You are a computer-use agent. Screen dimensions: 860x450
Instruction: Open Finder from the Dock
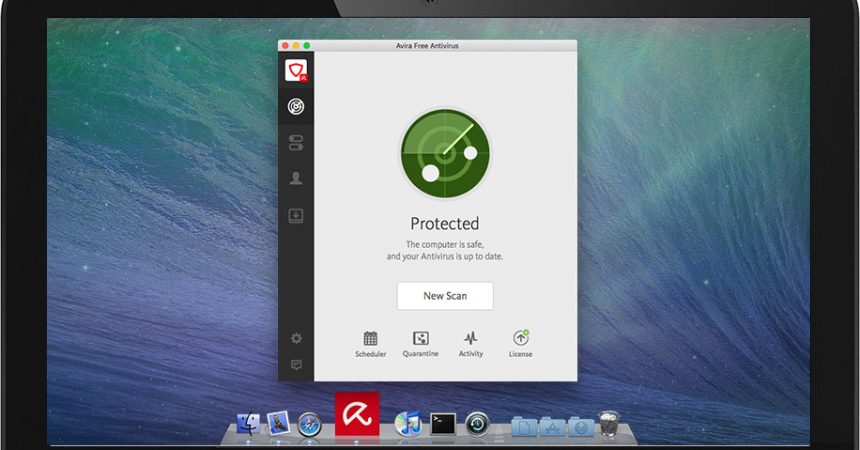coord(248,424)
